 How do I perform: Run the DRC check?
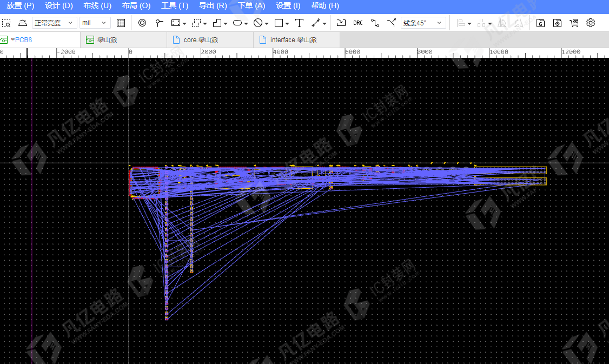pos(358,23)
